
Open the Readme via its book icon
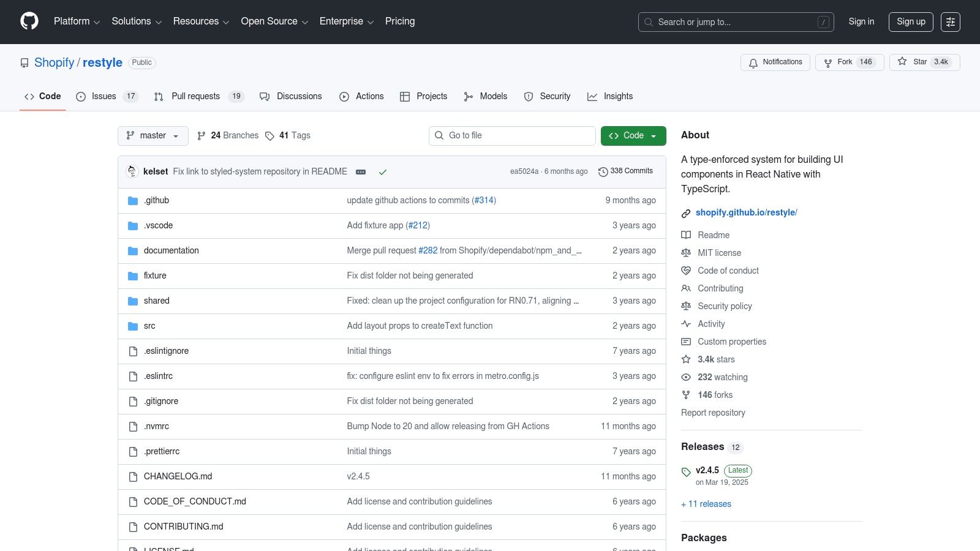point(686,235)
